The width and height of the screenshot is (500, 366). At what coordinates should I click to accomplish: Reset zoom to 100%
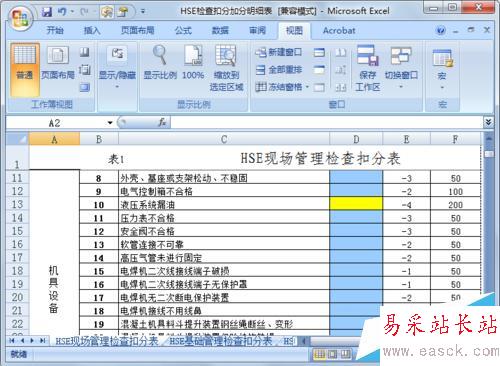(x=193, y=63)
